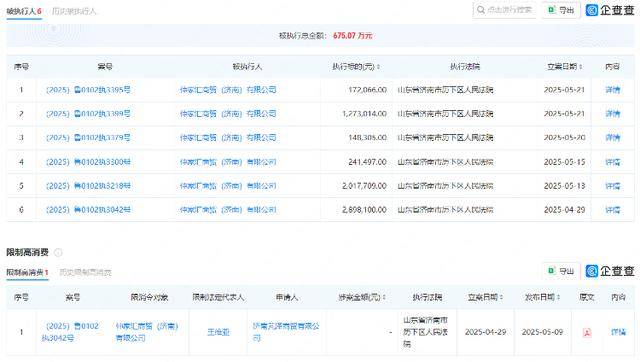
Task: Click the info icon beside 限制高消费 heading
Action: coord(58,253)
